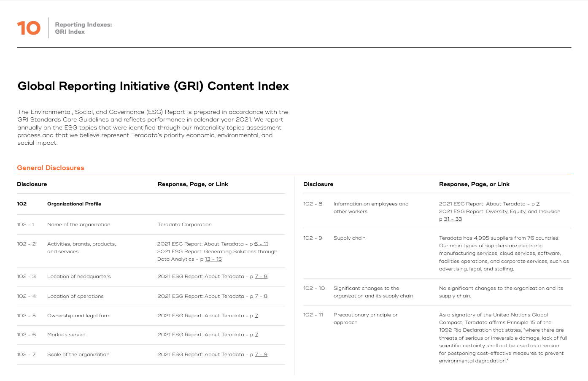This screenshot has height=381, width=588.
Task: Follow the 31 - 33 Diversity, Equity, and Inclusion link
Action: (453, 219)
